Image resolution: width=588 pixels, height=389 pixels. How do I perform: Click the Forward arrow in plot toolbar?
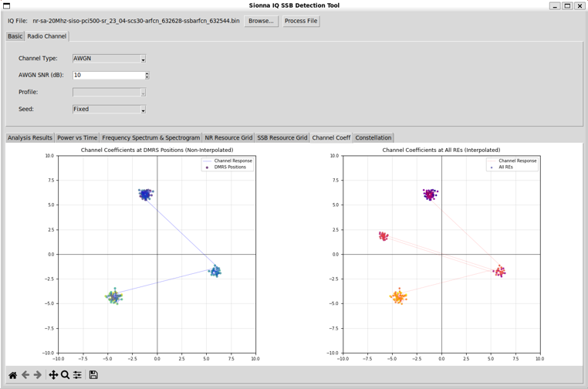click(x=38, y=375)
